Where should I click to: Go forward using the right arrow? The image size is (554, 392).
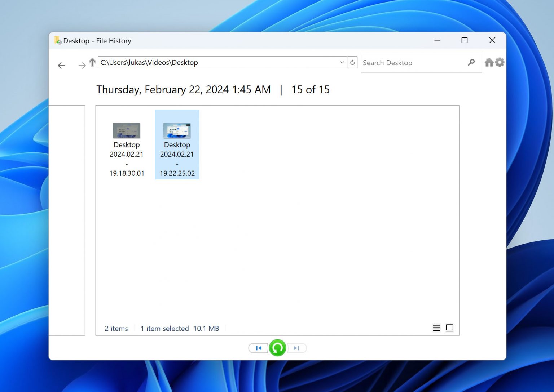tap(82, 65)
